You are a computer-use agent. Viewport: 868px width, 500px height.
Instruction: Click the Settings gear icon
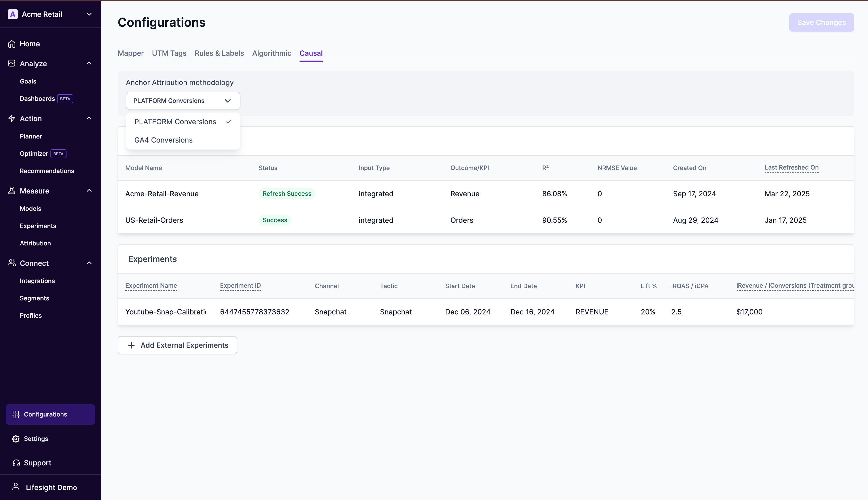tap(16, 439)
